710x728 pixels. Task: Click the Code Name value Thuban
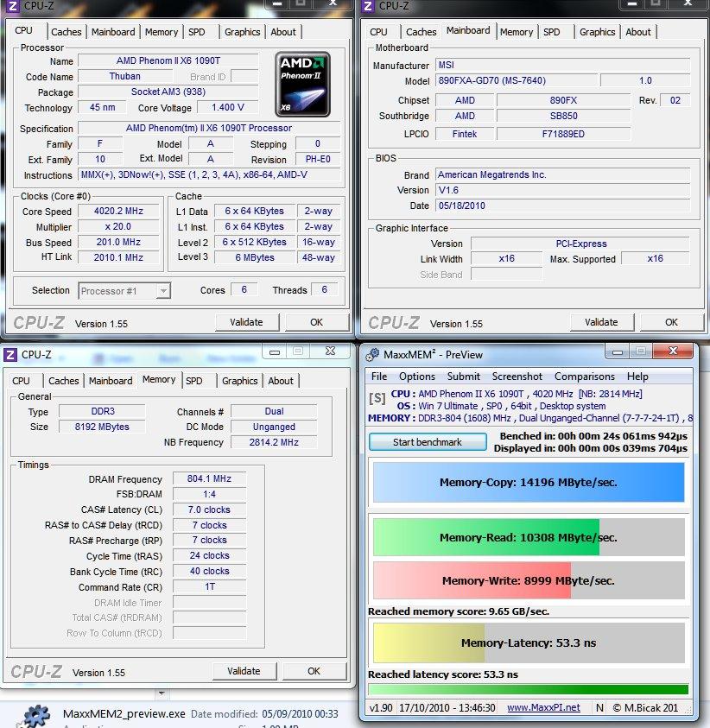tap(124, 76)
